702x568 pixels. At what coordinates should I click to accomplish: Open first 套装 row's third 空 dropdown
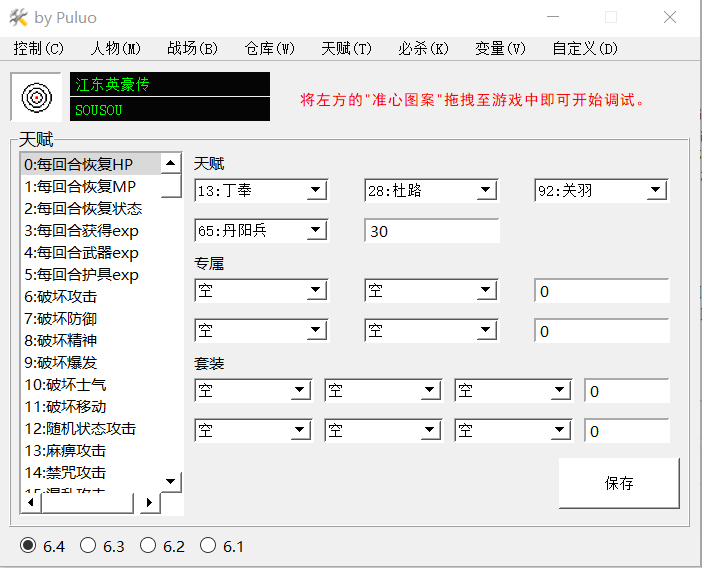560,390
